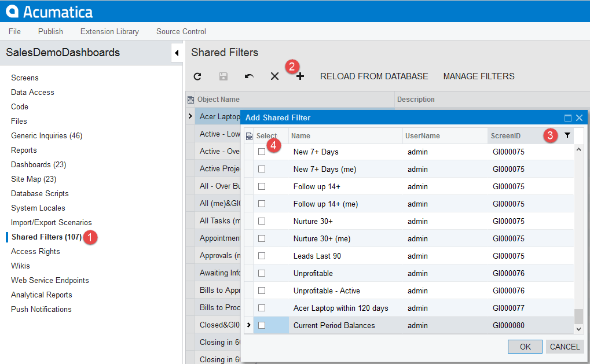Check the box for New 7+ Days
Image resolution: width=590 pixels, height=364 pixels.
[x=262, y=152]
